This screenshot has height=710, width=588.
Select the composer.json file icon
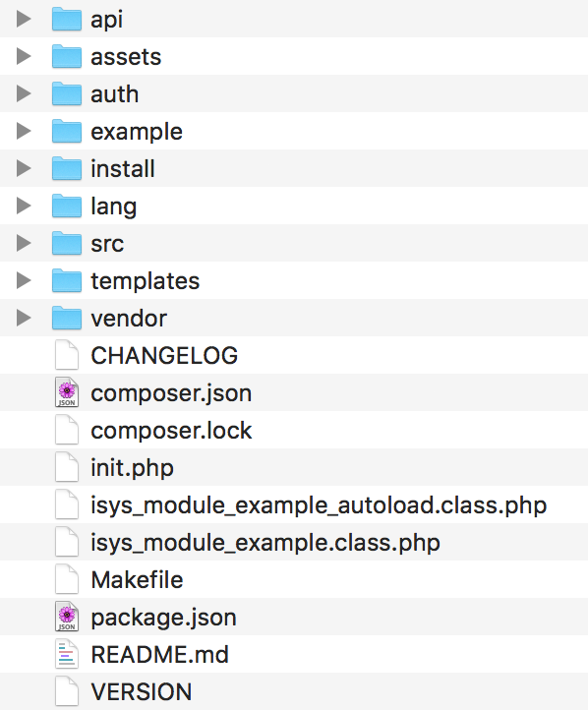[x=67, y=392]
